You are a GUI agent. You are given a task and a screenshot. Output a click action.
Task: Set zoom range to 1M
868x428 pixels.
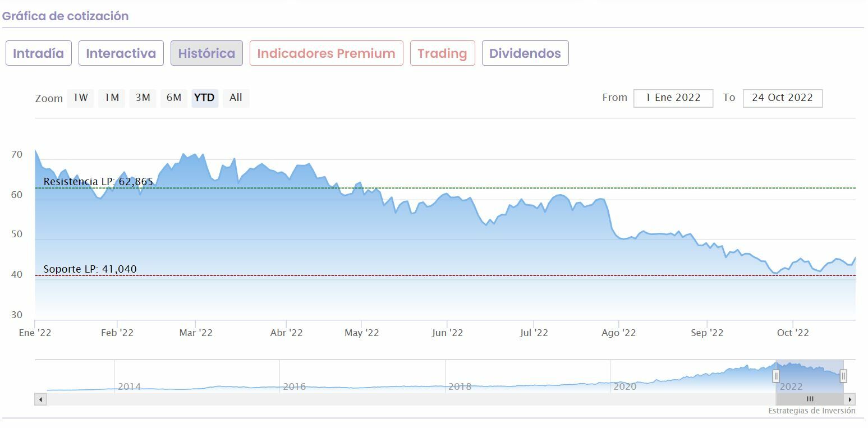point(112,98)
